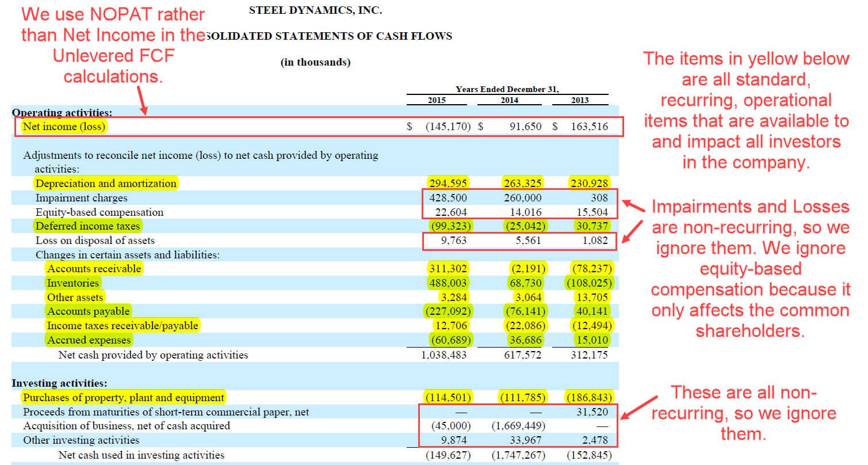The width and height of the screenshot is (868, 465).
Task: Click the 'Accrued expenses' label
Action: pos(89,340)
